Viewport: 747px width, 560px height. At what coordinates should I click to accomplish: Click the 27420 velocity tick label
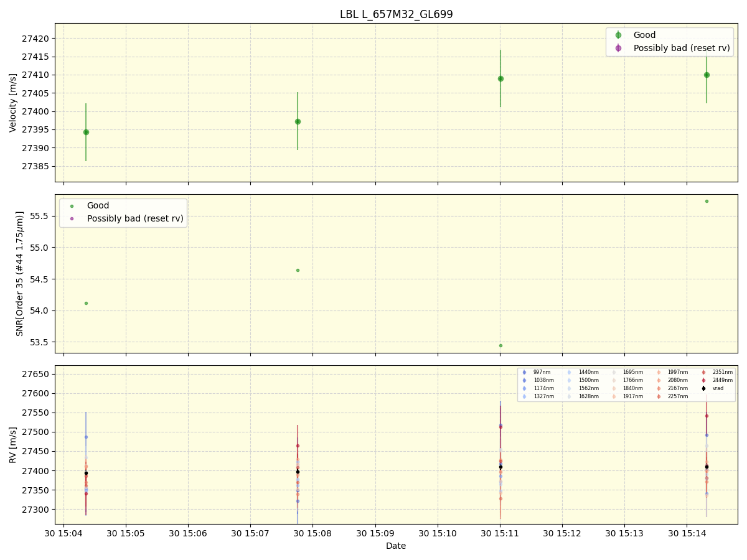(36, 39)
